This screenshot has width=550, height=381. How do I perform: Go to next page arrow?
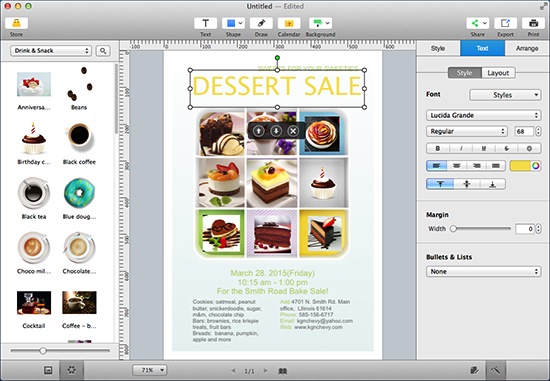(266, 371)
